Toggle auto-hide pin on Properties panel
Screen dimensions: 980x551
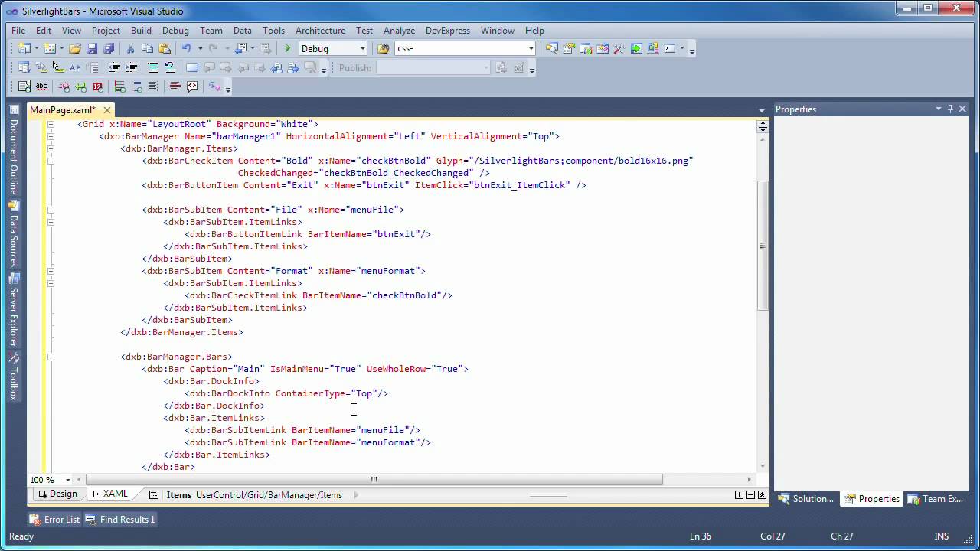950,109
